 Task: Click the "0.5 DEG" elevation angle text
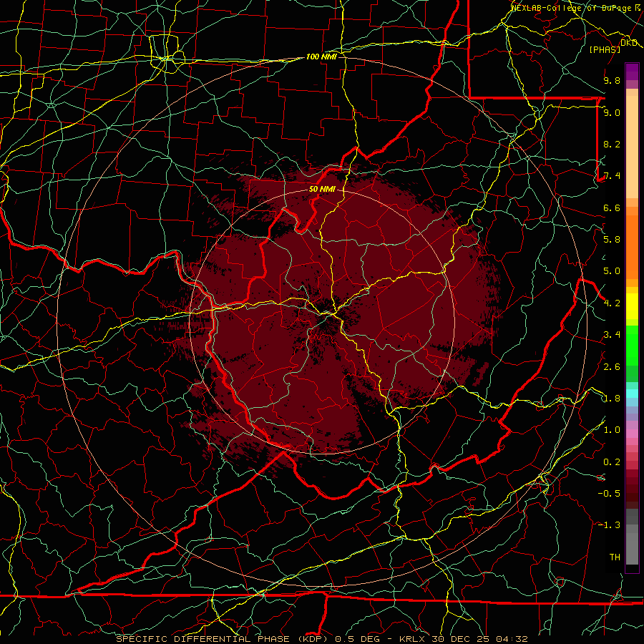click(357, 639)
